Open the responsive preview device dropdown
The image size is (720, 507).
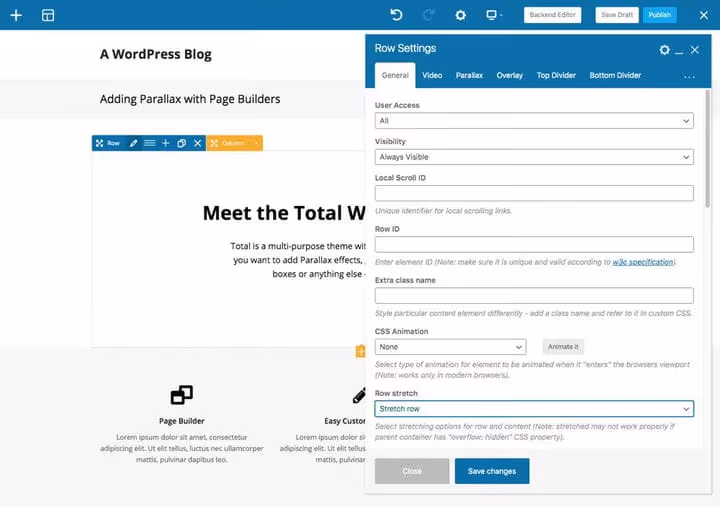[x=494, y=15]
